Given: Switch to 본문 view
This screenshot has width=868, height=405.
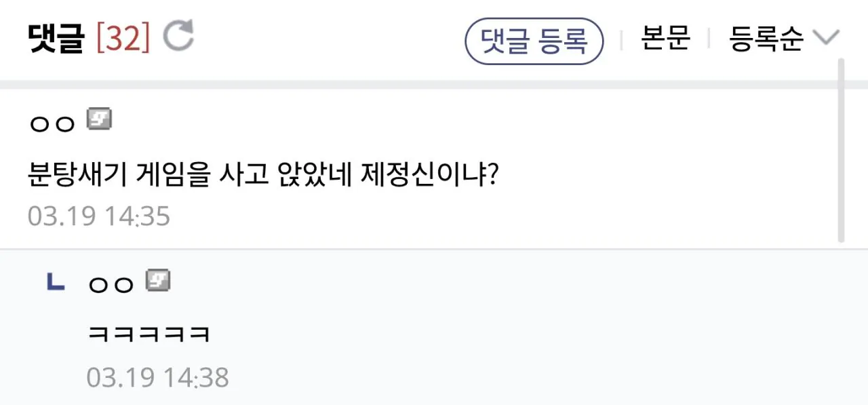Looking at the screenshot, I should point(665,39).
